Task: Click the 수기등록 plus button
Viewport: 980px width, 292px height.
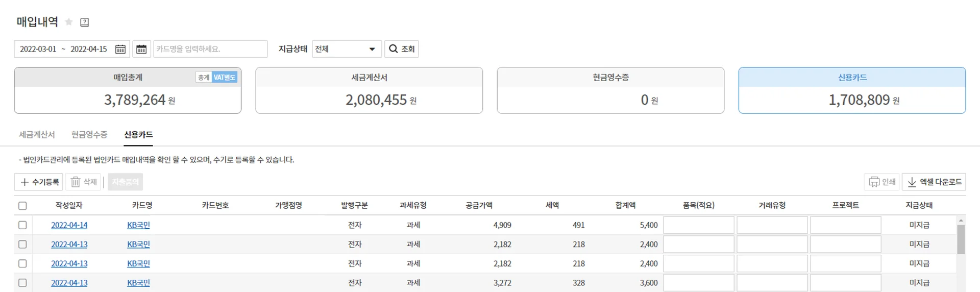Action: 39,182
